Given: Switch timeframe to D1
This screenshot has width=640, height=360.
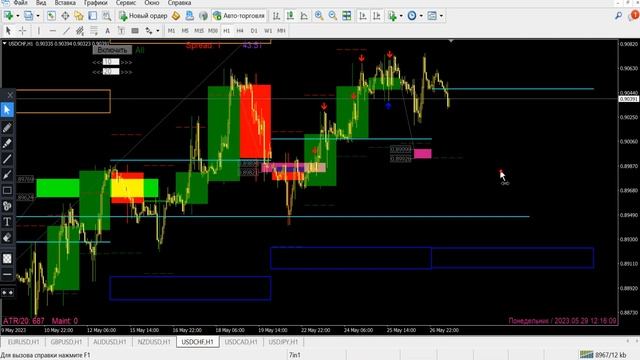Looking at the screenshot, I should 254,31.
